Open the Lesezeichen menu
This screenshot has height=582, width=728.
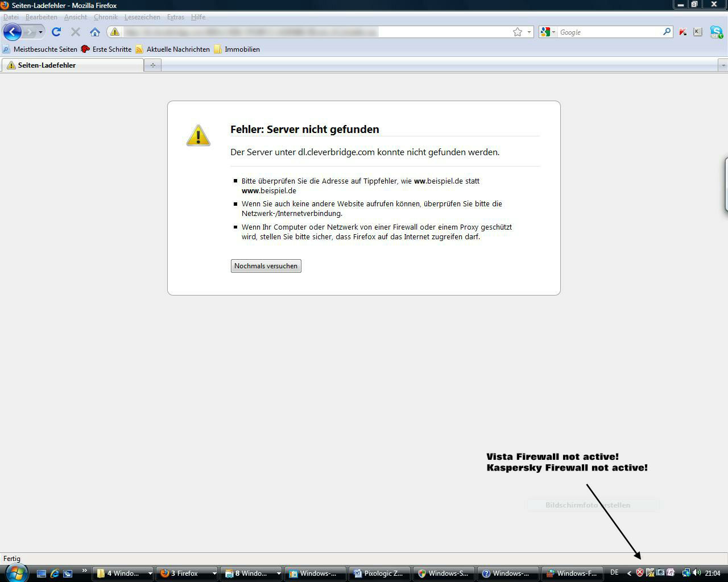click(x=142, y=17)
